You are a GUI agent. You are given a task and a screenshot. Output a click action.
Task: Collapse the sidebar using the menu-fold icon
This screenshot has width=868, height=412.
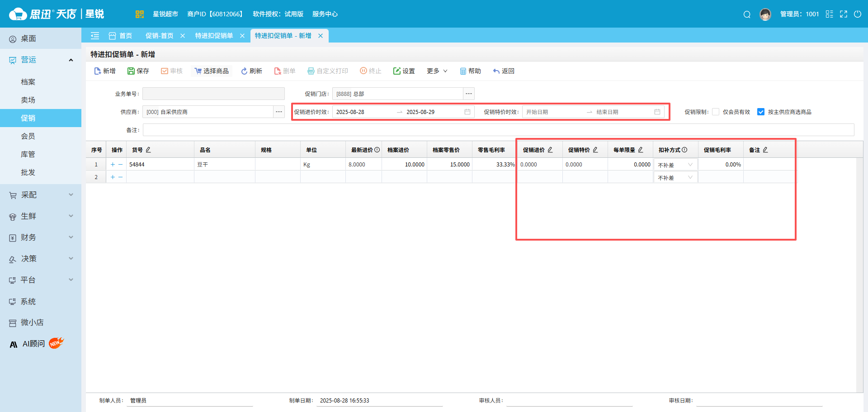[x=95, y=36]
